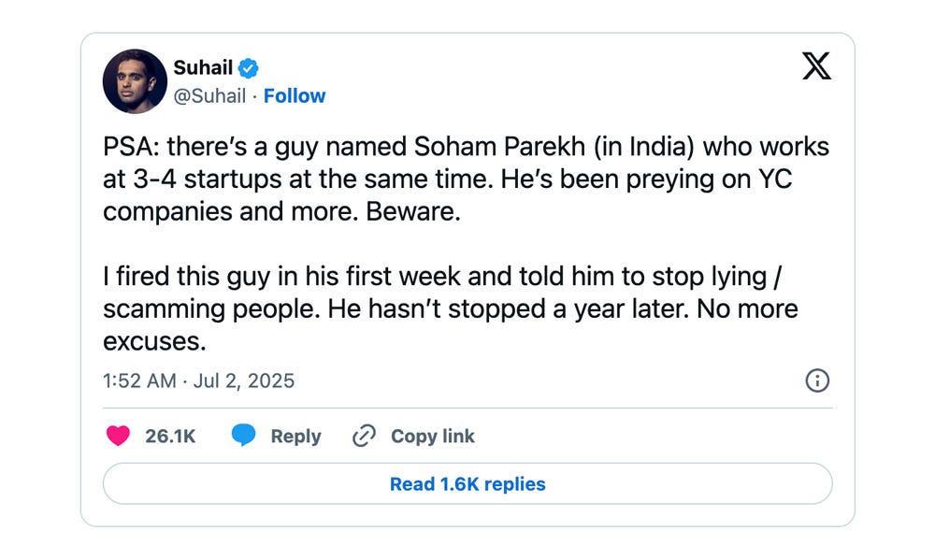Follow the @Suhail account

coord(295,95)
